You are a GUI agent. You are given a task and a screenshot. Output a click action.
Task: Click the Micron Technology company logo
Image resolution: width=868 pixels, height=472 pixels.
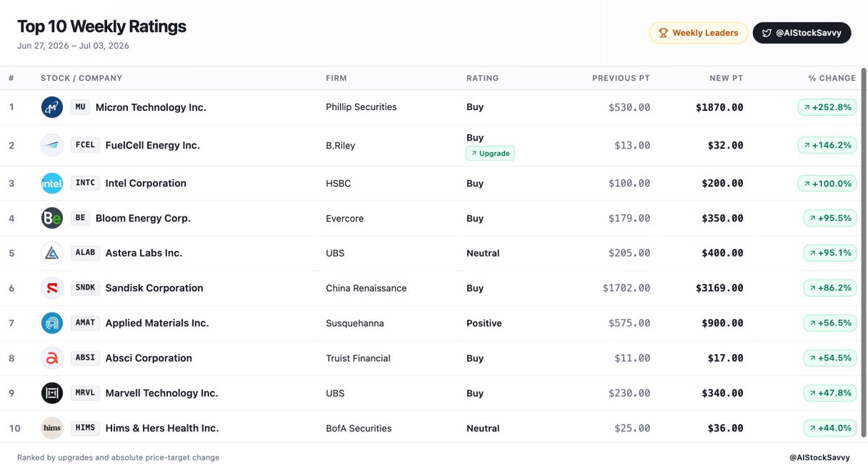(x=52, y=107)
